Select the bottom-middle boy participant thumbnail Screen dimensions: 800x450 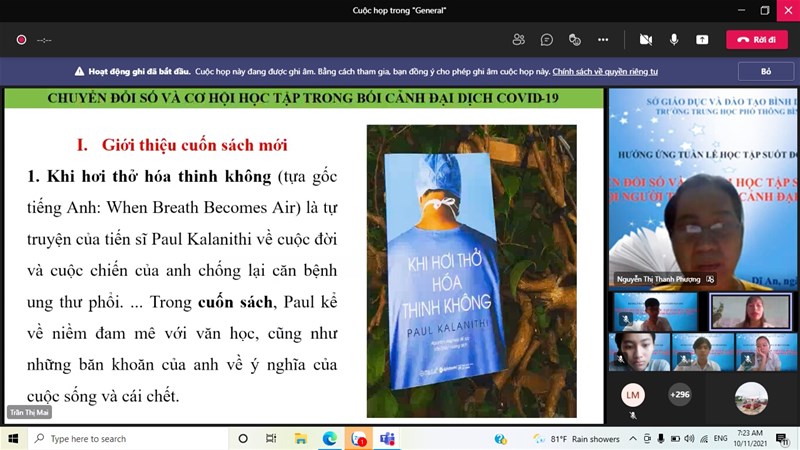[703, 352]
